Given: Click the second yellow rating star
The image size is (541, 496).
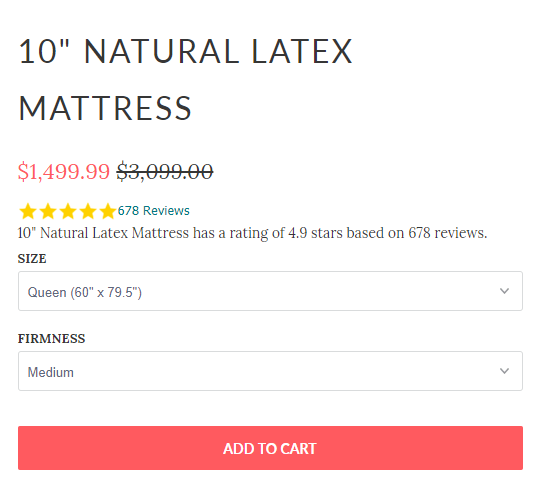Looking at the screenshot, I should point(48,211).
